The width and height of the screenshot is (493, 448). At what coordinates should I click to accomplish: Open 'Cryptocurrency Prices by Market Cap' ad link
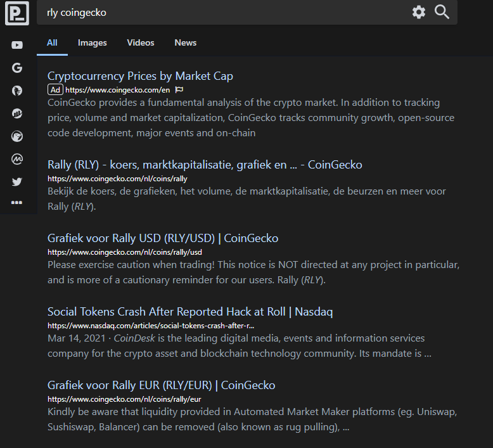[x=140, y=76]
